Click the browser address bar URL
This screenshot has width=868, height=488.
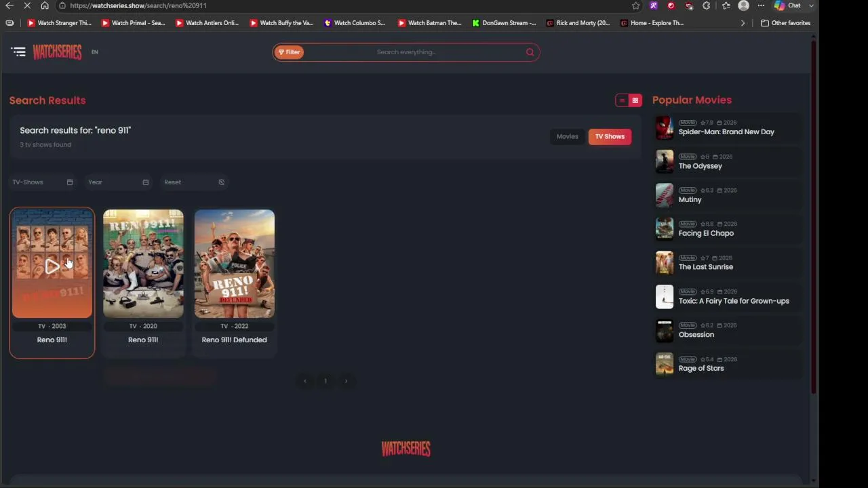pyautogui.click(x=138, y=5)
